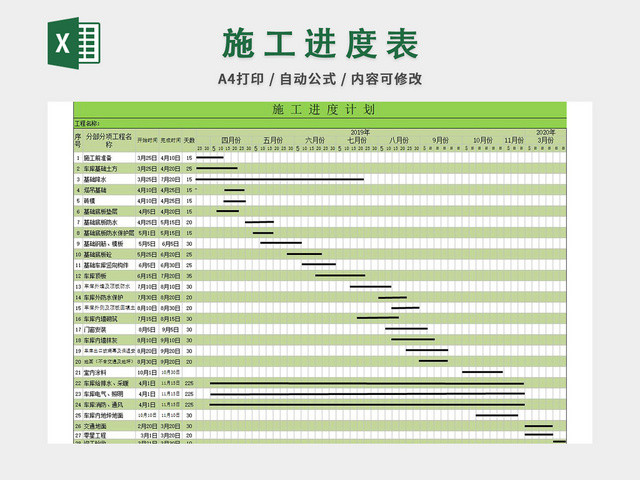Click the 五月份 month header

pyautogui.click(x=273, y=140)
